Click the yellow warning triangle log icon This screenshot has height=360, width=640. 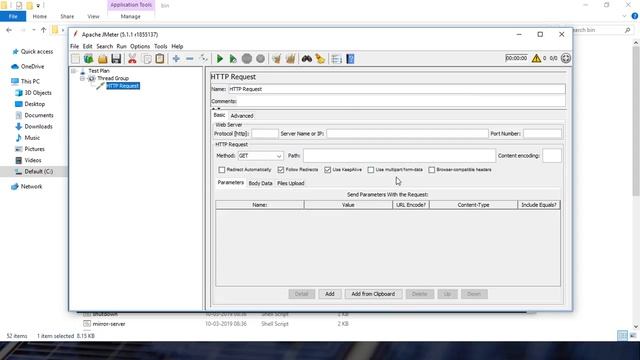(x=536, y=58)
